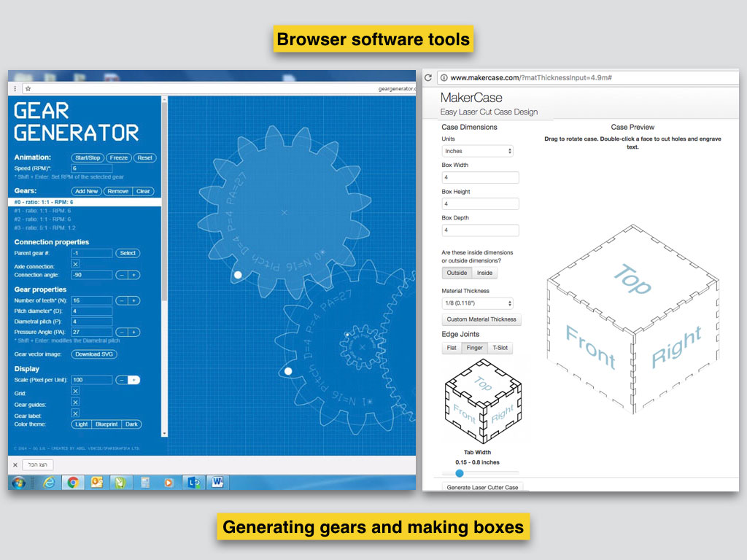Select gear #3 ratio 5:1 row
Screen dimensions: 747x560
tap(85, 228)
